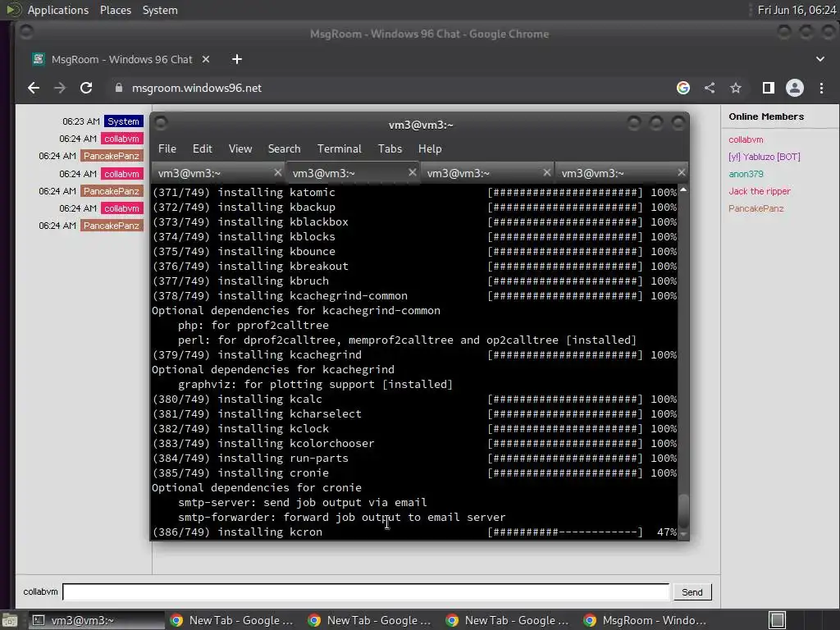The width and height of the screenshot is (840, 630).
Task: Click the Chrome forward arrow
Action: [x=59, y=88]
